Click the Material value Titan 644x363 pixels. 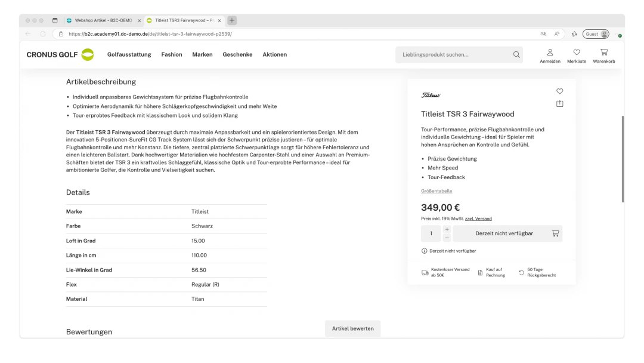[197, 299]
